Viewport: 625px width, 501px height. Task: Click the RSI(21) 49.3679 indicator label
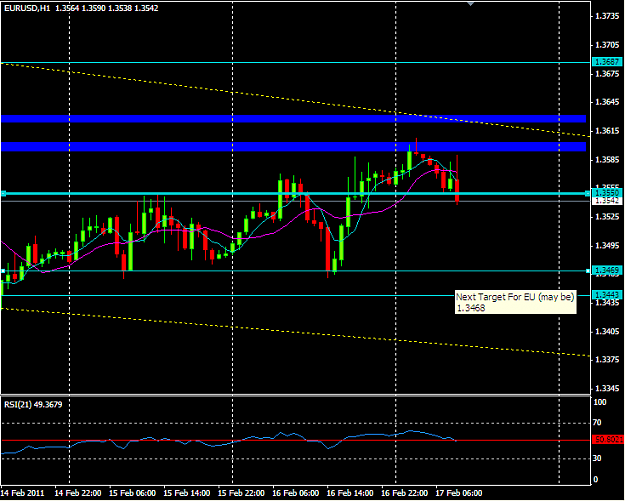pos(33,405)
